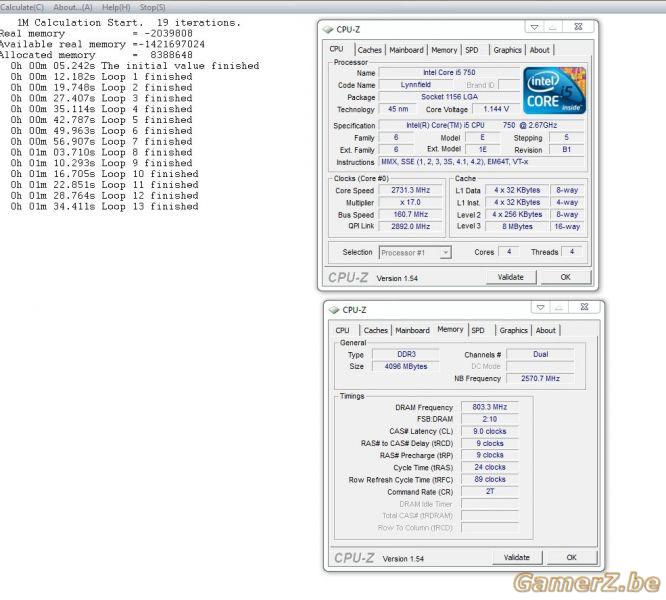Click the Technology value '45 nm'
The image size is (666, 600).
[x=398, y=109]
